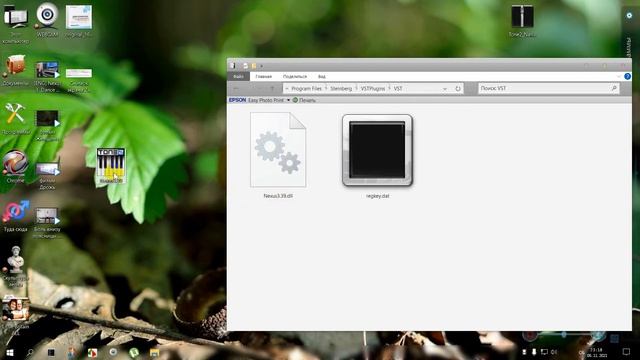640x360 pixels.
Task: Open the notification center in the taskbar
Action: pos(627,352)
